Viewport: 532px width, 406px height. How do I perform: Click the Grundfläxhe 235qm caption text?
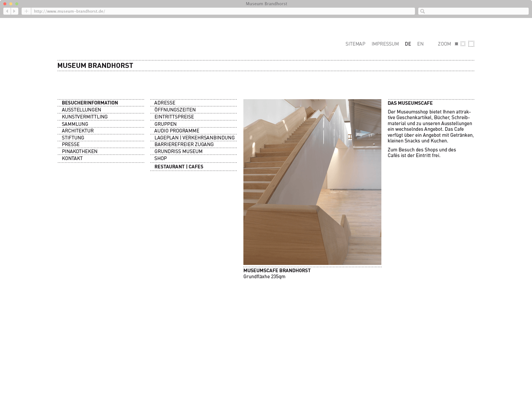[264, 277]
